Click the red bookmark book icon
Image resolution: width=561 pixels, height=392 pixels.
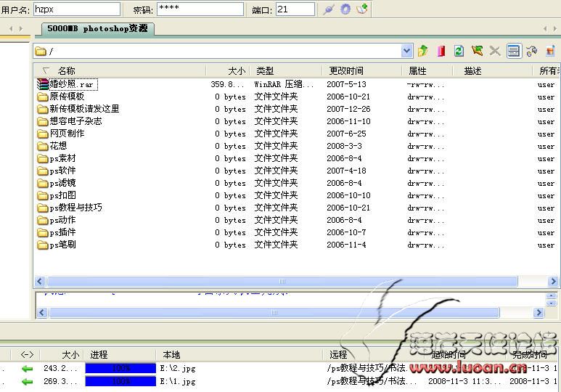coord(441,51)
